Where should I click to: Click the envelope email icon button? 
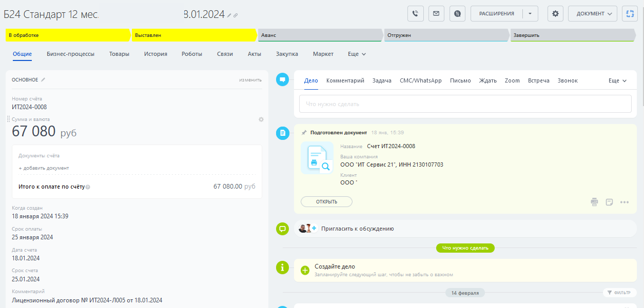[437, 14]
